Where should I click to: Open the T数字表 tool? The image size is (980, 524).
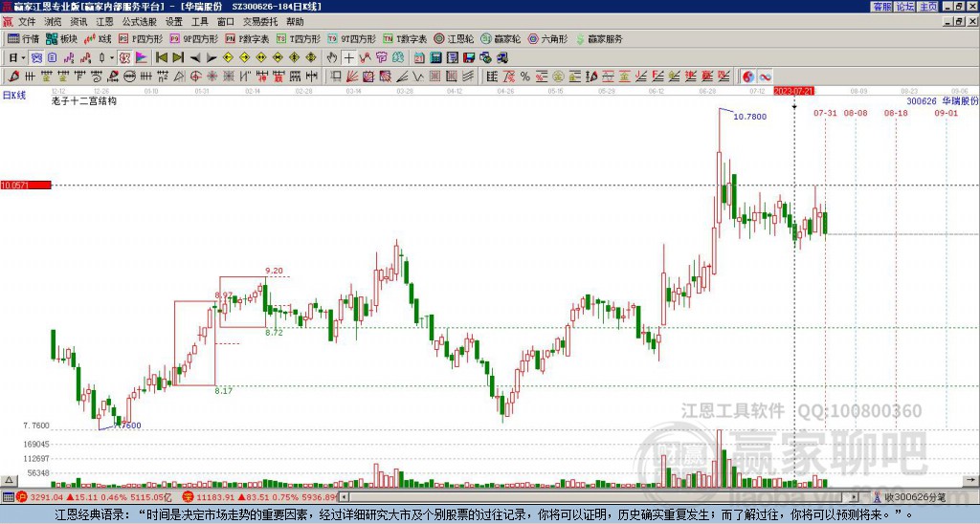(x=405, y=38)
